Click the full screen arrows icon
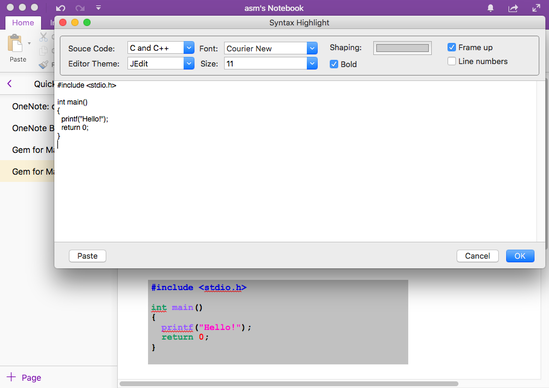The image size is (549, 388). [x=536, y=8]
